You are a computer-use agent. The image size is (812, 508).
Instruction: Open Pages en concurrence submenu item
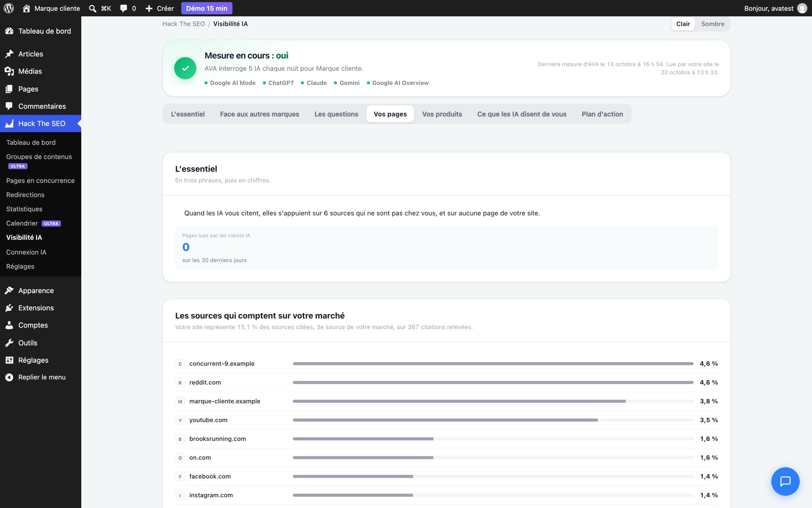41,181
